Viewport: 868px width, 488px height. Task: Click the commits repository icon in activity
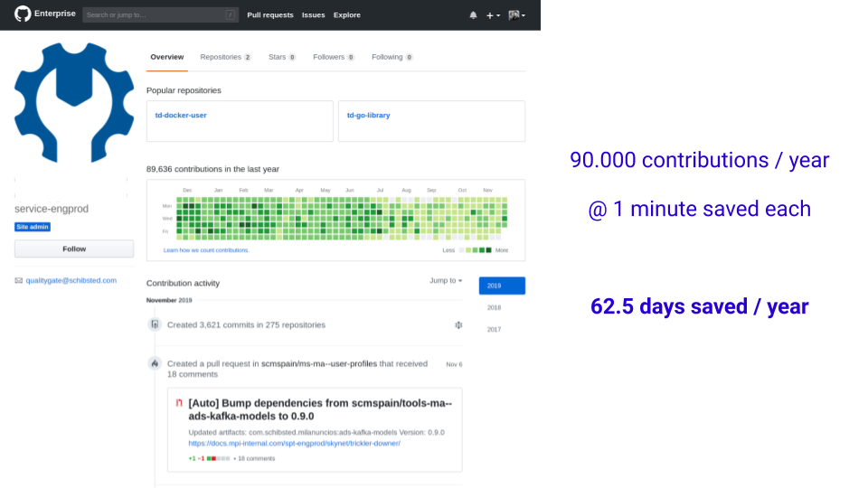(x=155, y=324)
